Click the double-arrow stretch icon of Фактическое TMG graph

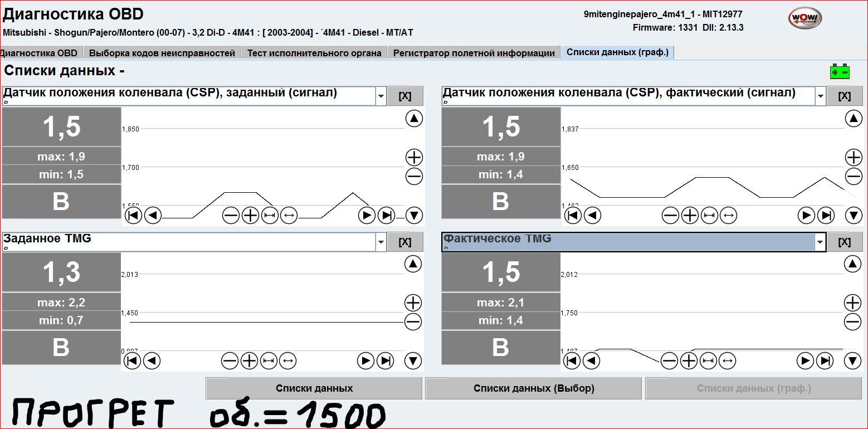(727, 361)
